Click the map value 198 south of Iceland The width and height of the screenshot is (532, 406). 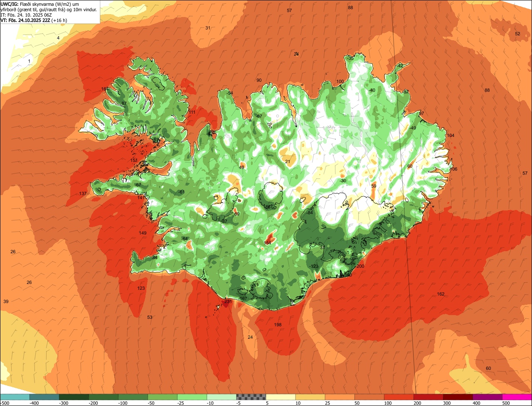[278, 325]
